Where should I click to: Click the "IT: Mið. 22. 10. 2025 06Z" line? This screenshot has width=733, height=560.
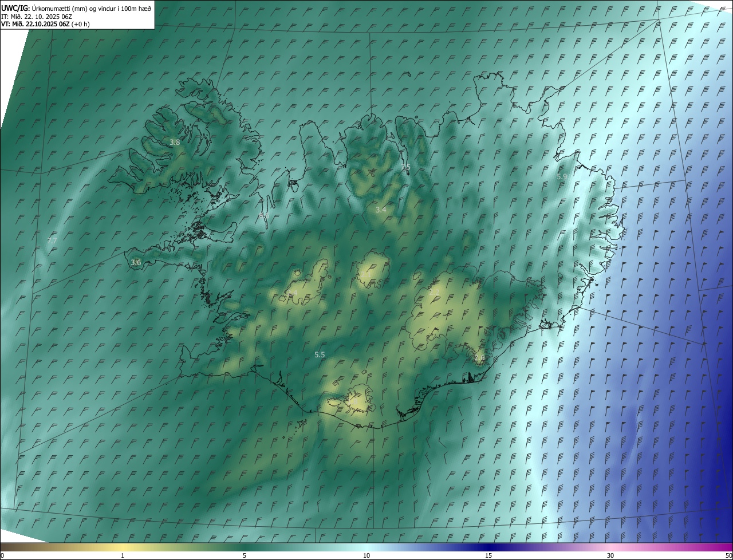tap(37, 16)
